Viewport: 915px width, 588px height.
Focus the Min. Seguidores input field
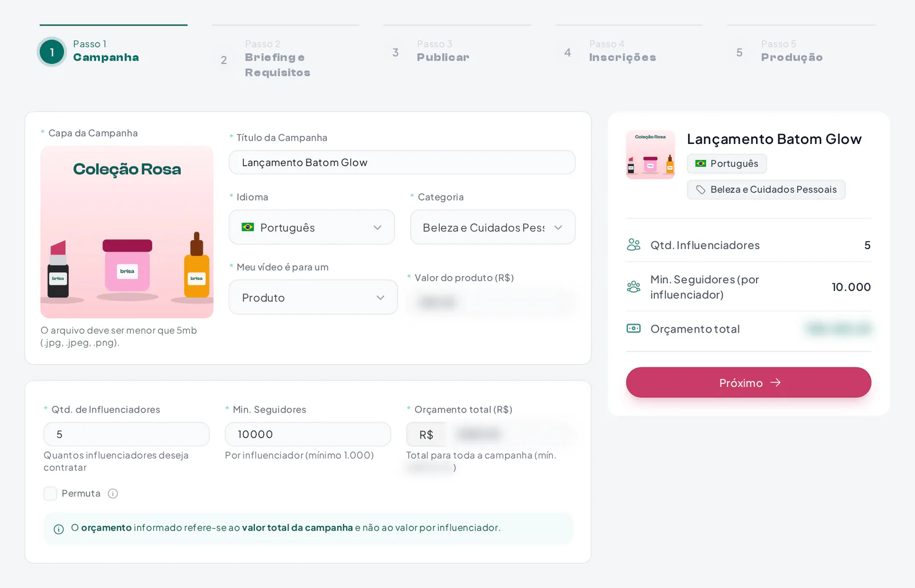click(x=308, y=434)
